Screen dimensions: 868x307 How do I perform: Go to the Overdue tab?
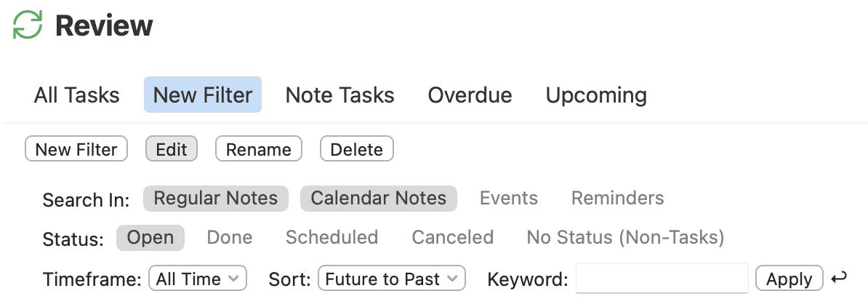[470, 95]
